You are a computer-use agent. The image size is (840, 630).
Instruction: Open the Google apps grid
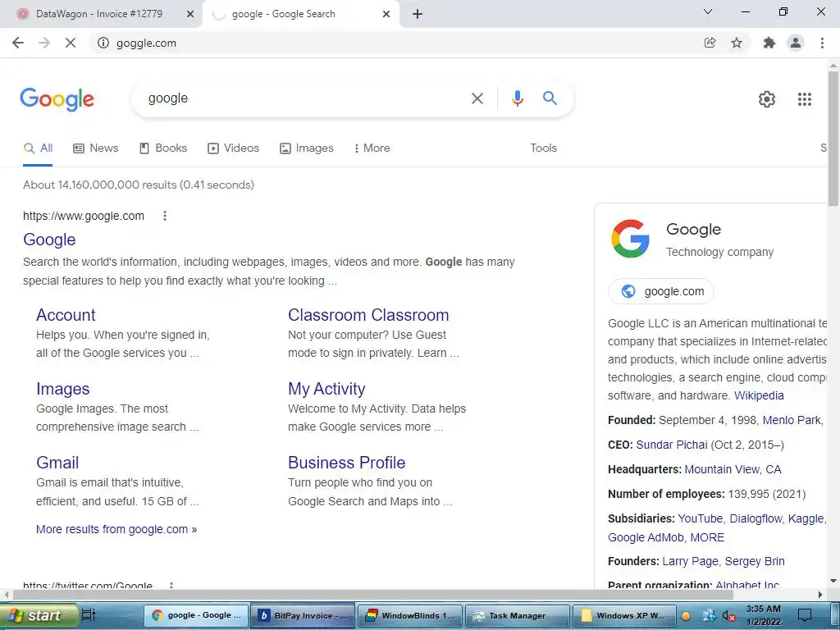805,99
